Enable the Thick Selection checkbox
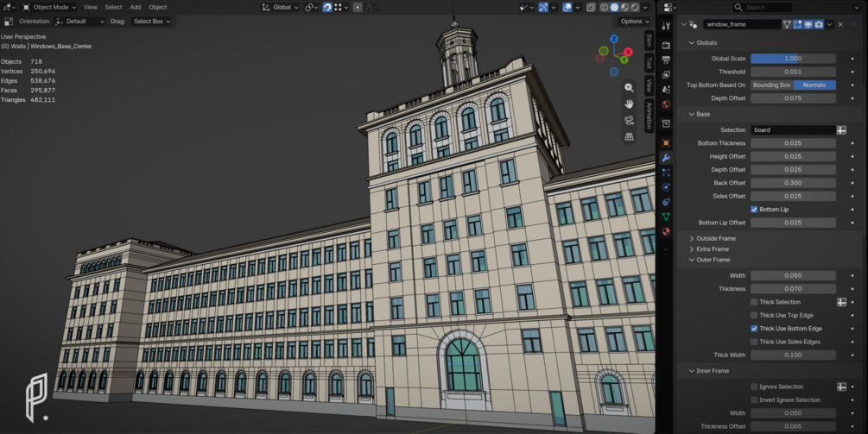The height and width of the screenshot is (434, 868). [754, 302]
